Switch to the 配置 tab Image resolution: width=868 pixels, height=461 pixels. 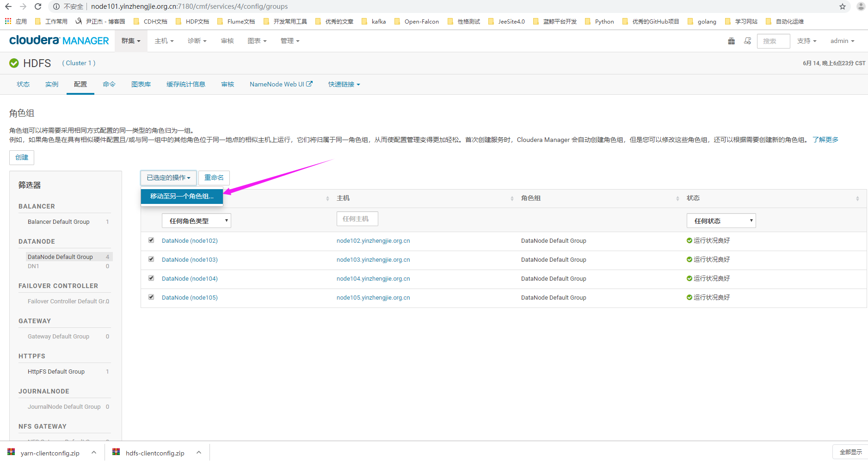pos(80,84)
